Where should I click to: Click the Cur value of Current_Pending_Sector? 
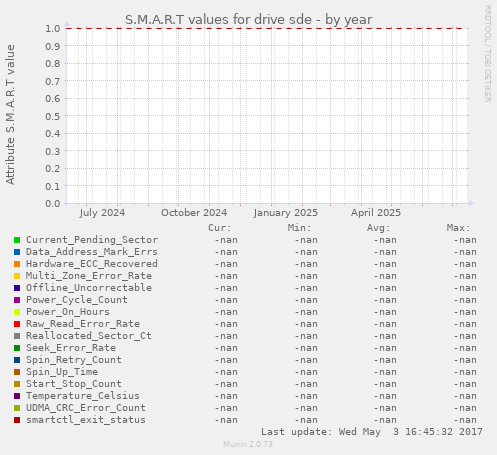(x=226, y=240)
